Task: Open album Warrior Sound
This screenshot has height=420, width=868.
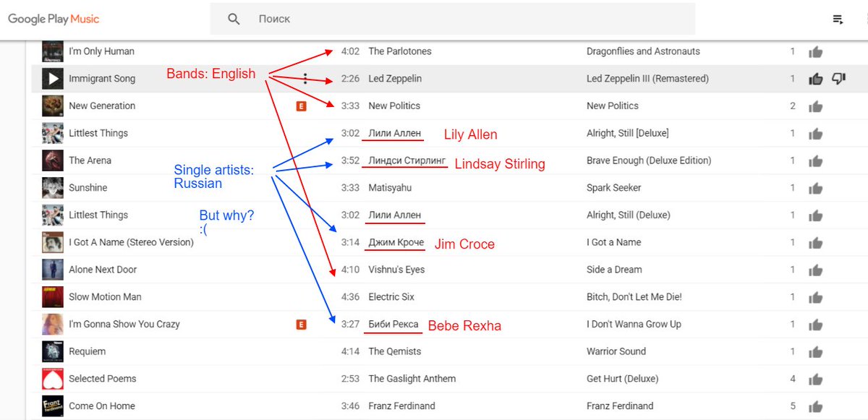Action: coord(616,351)
